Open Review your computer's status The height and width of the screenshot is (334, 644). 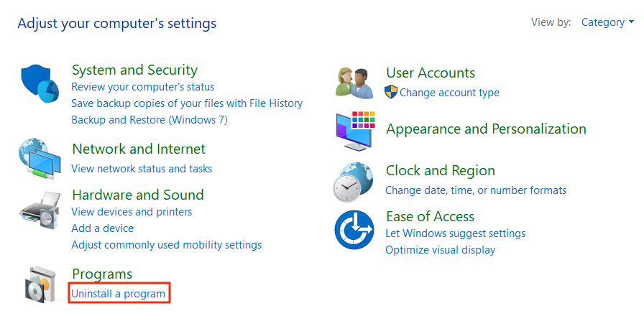[x=142, y=87]
